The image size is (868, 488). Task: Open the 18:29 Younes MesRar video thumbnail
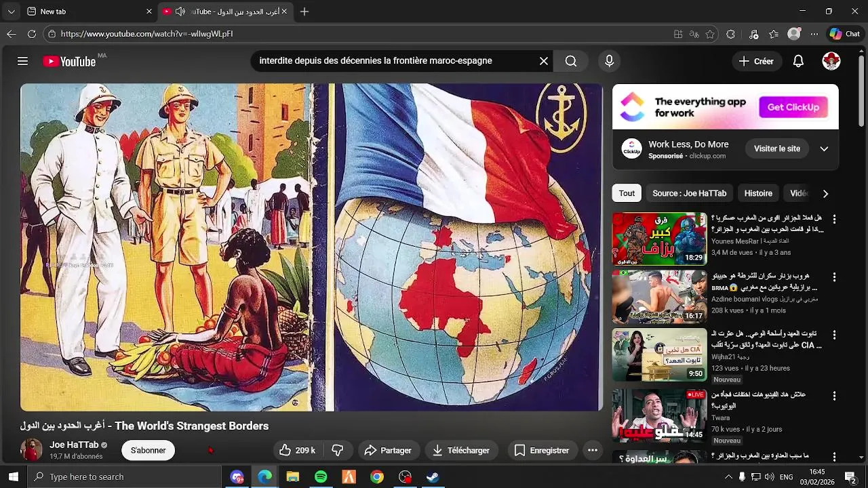(x=659, y=239)
